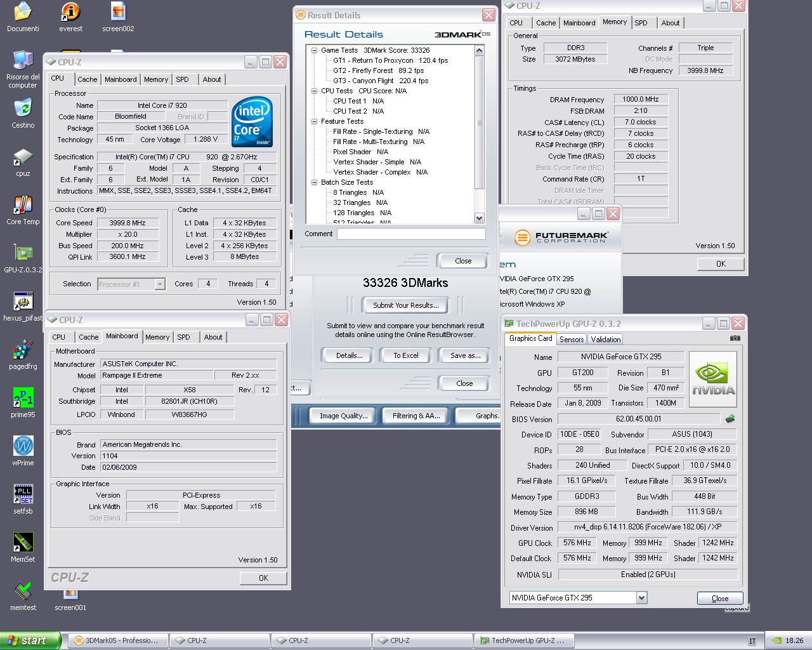
Task: Open the everest desktop shortcut
Action: [x=70, y=17]
